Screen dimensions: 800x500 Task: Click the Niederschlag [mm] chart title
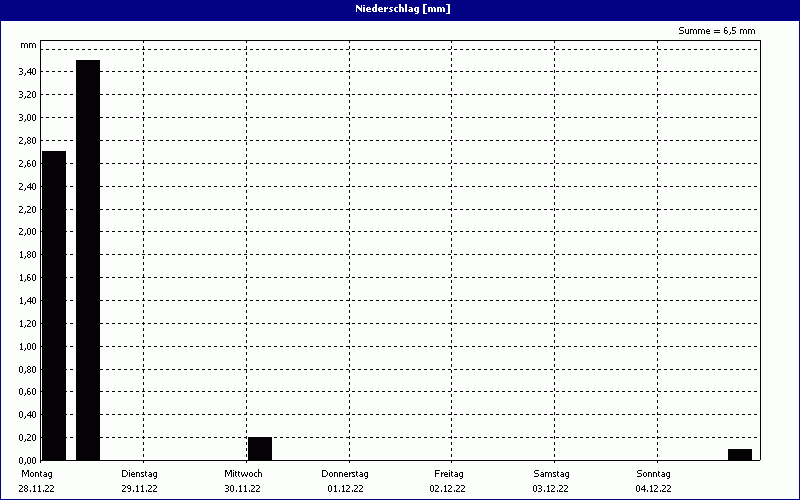coord(403,9)
